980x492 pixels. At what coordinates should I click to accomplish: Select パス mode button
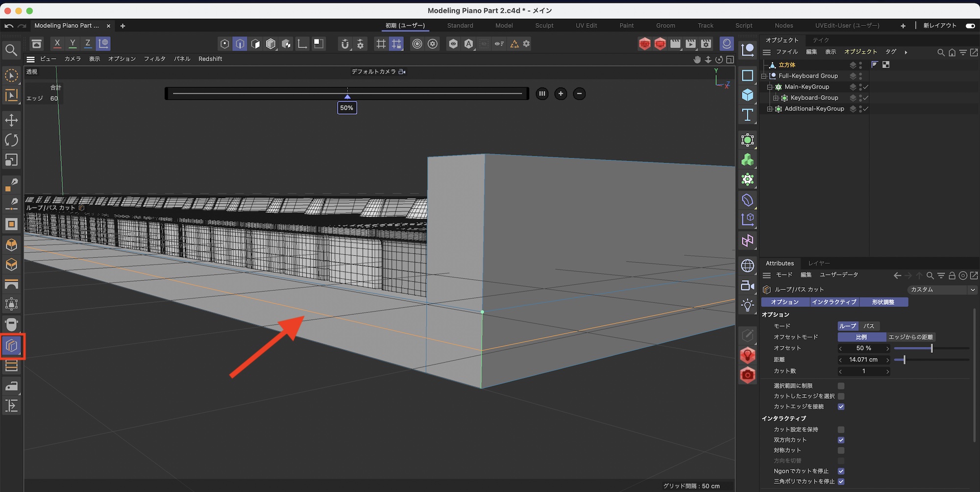(x=869, y=326)
